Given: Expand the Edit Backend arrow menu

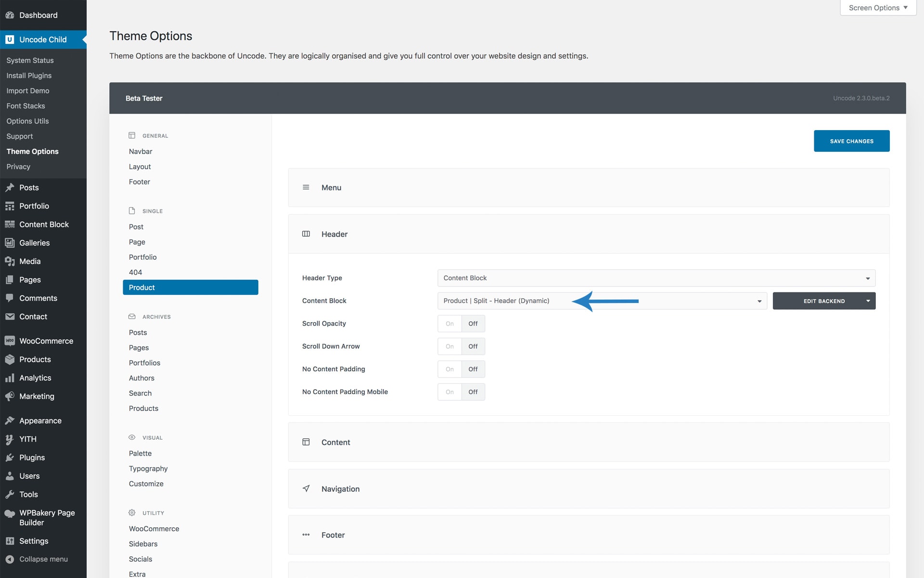Looking at the screenshot, I should point(868,301).
